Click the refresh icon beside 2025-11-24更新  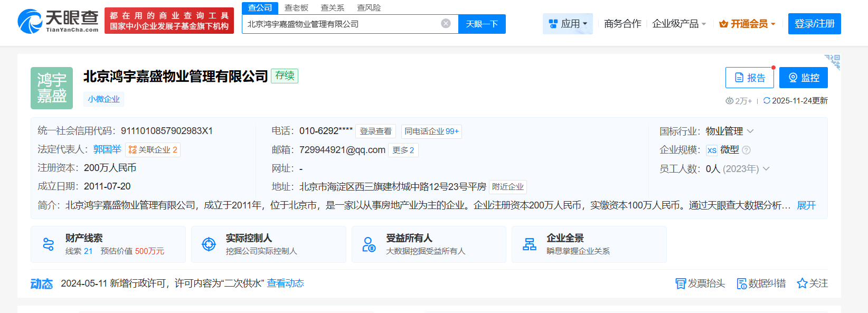coord(767,101)
